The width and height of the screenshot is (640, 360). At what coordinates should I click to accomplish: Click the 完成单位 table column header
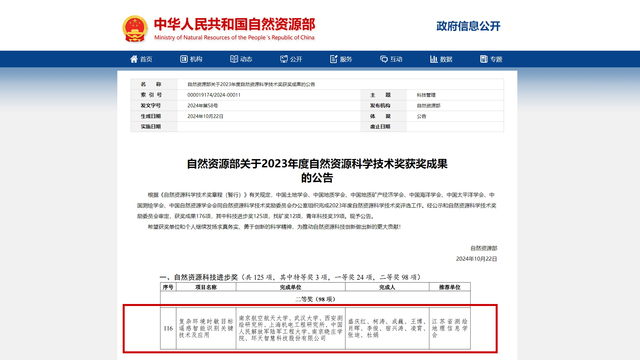(291, 287)
